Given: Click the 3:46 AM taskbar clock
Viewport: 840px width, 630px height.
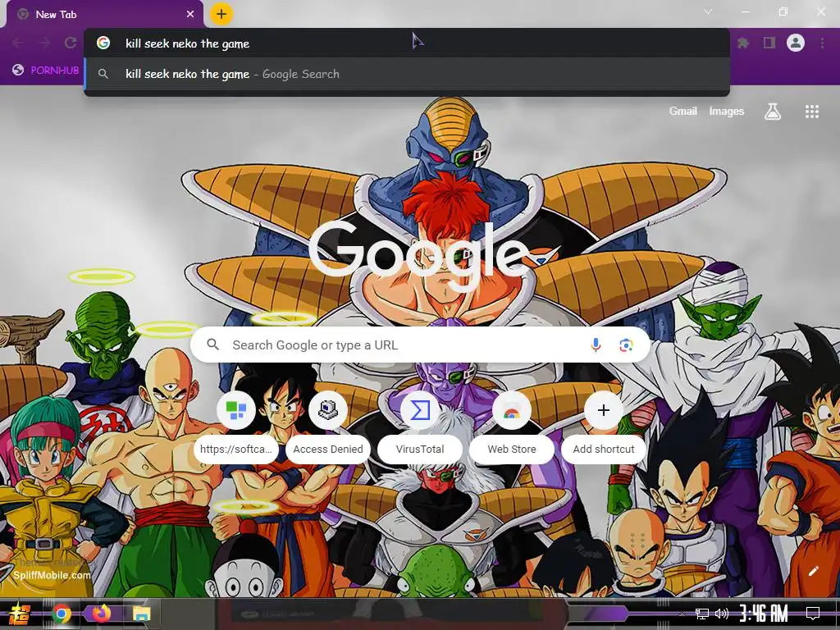Looking at the screenshot, I should [764, 614].
